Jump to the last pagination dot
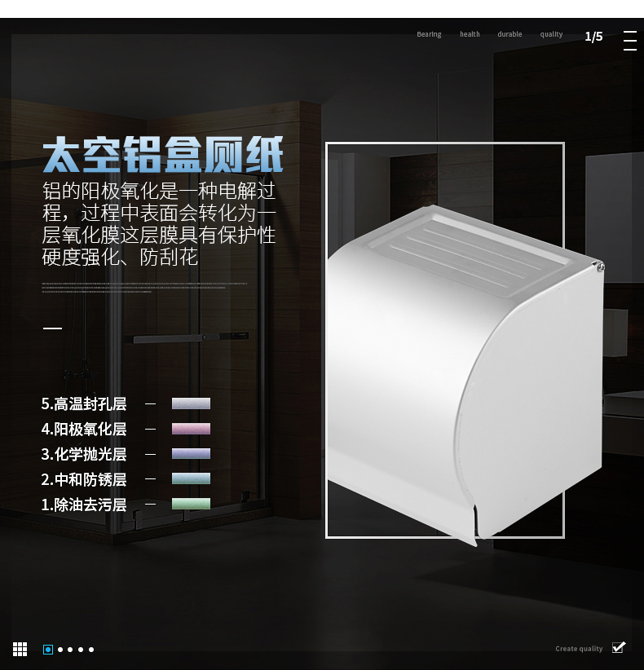Screen dimensions: 644x670 91,650
